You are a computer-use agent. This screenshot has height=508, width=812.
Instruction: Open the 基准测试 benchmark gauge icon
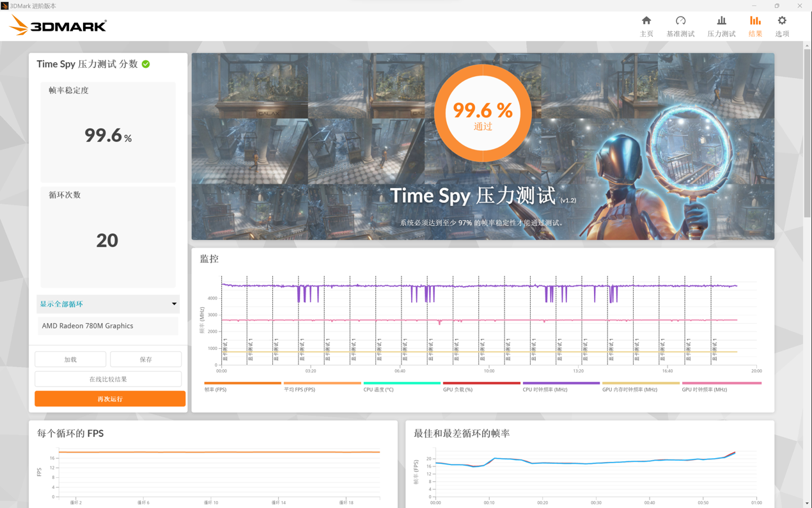[x=680, y=21]
